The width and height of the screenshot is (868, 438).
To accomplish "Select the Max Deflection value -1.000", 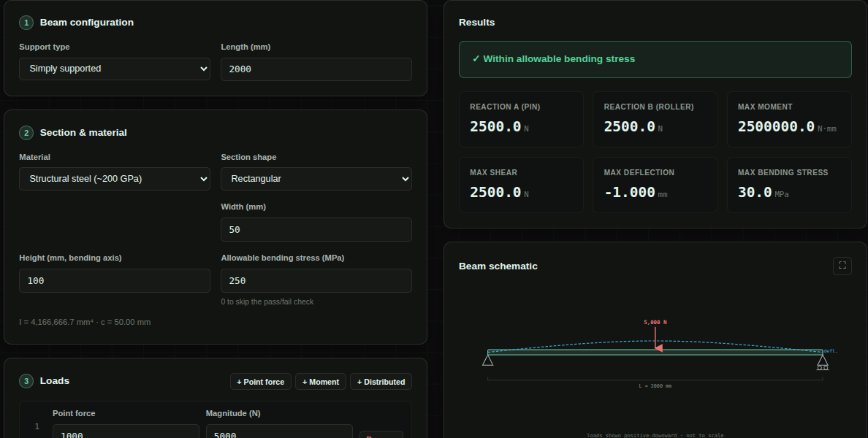I will pyautogui.click(x=629, y=193).
